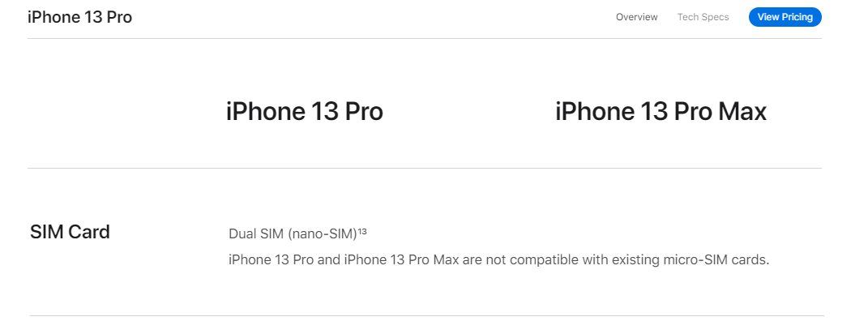Open footnote 13 superscript after nano-SIM
868x334 pixels.
tap(362, 232)
